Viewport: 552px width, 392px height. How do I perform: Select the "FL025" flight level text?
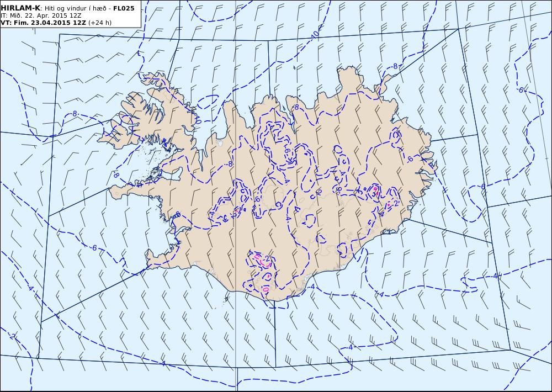[x=124, y=8]
